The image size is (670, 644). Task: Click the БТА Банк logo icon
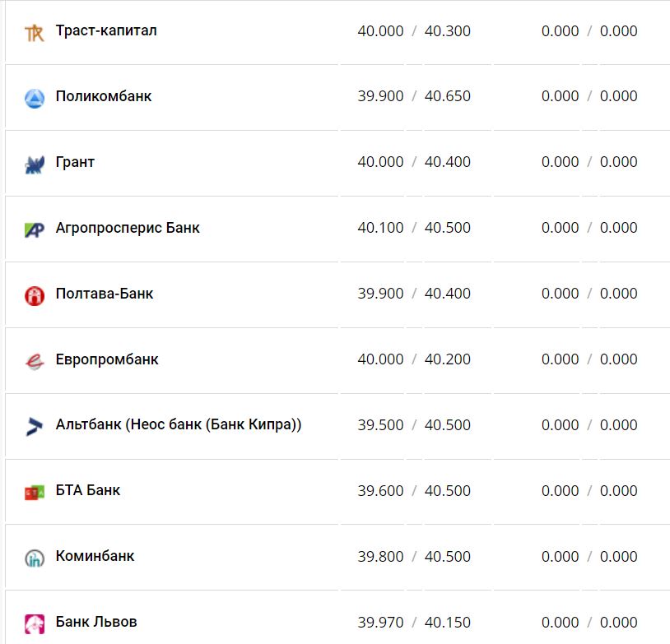34,492
